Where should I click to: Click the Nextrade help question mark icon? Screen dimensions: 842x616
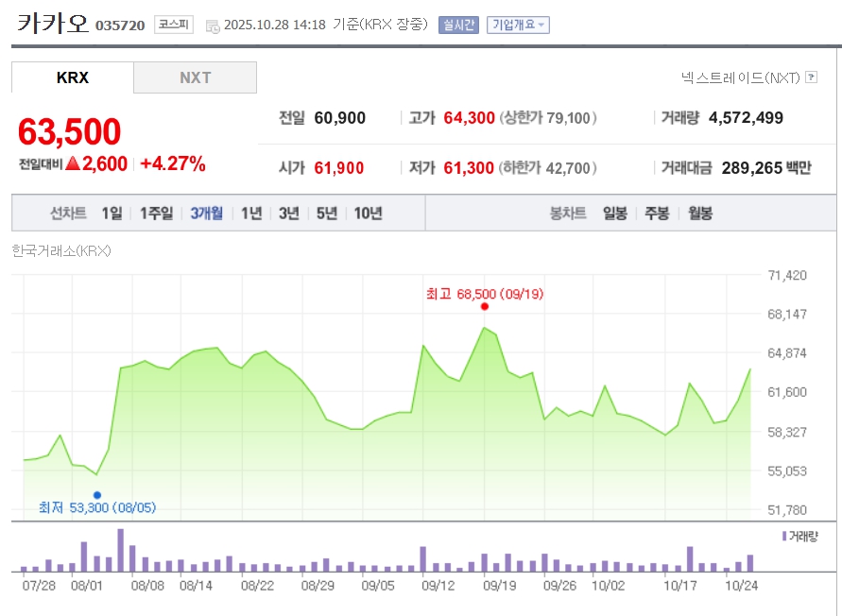(x=811, y=77)
